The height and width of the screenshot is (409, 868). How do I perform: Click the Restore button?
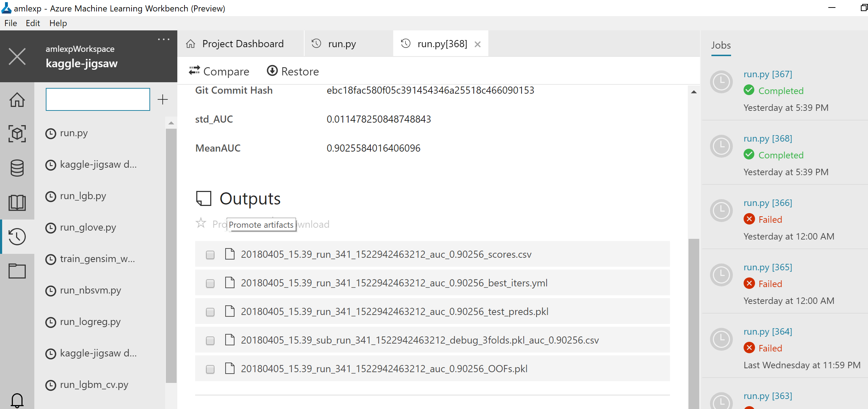pyautogui.click(x=293, y=71)
